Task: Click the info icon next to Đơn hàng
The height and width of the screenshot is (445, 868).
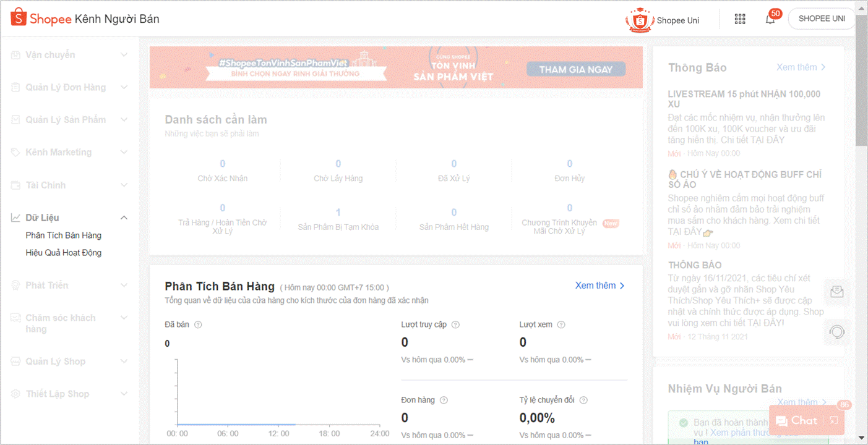Action: 444,400
